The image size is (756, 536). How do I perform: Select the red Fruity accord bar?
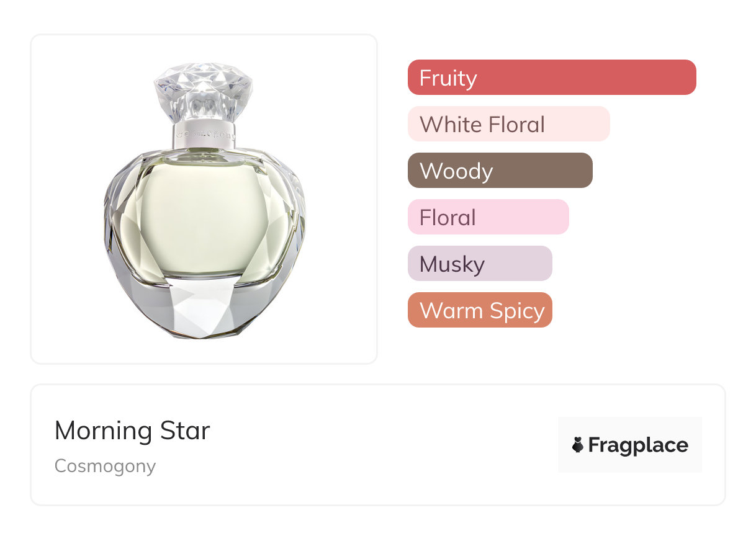coord(552,78)
